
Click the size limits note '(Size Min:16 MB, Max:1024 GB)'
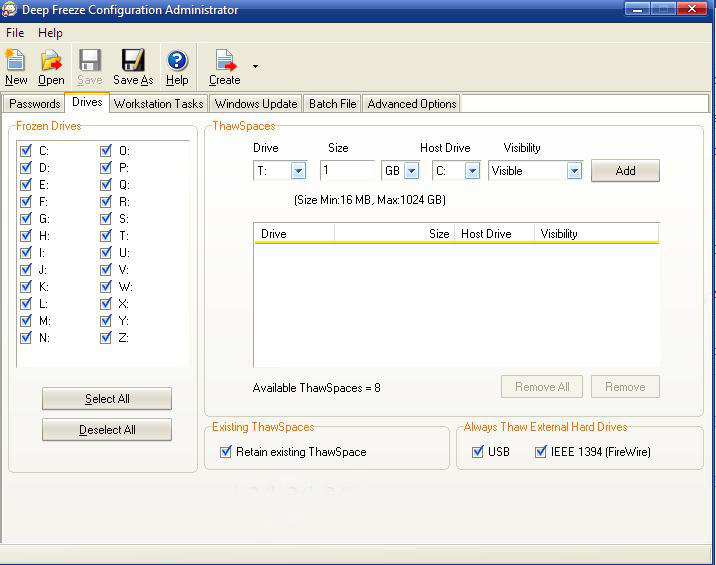[x=370, y=200]
